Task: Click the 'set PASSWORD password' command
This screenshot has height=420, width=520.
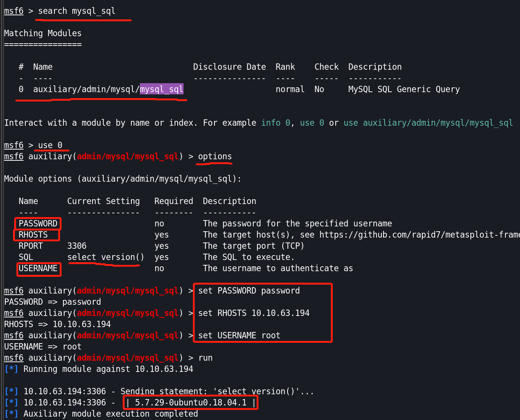Action: (249, 291)
